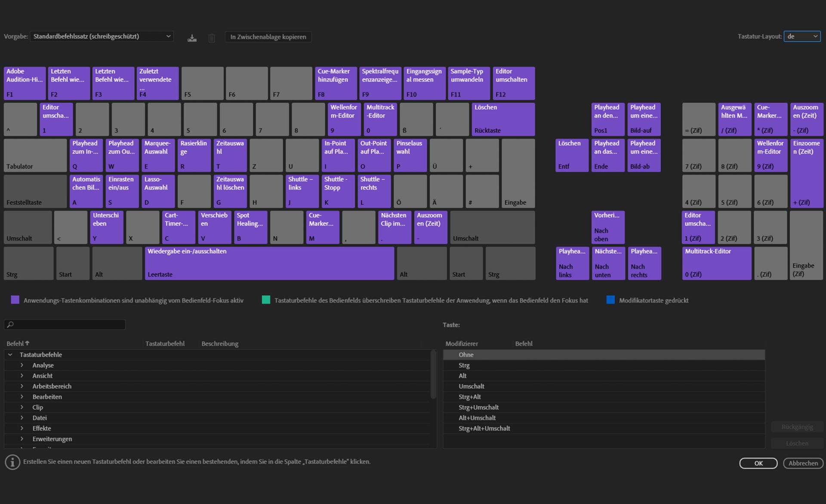This screenshot has width=826, height=504.
Task: Click the Pos1 Playhead key
Action: [608, 119]
